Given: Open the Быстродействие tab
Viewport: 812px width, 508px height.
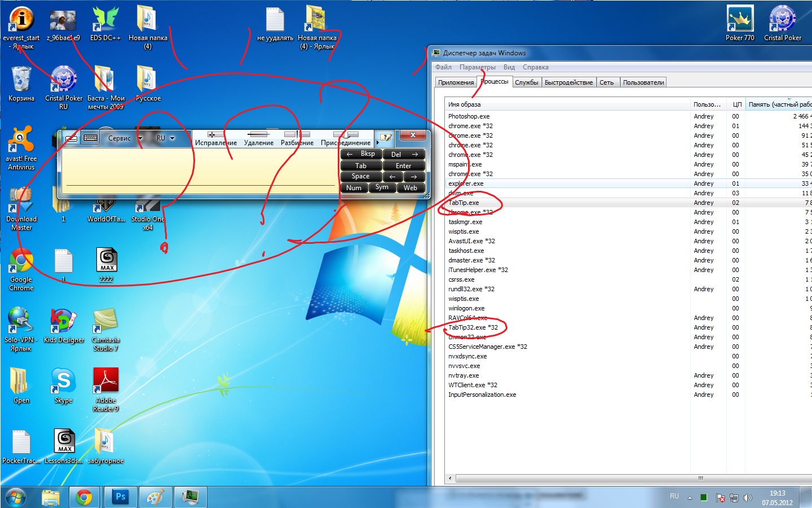Looking at the screenshot, I should click(568, 82).
